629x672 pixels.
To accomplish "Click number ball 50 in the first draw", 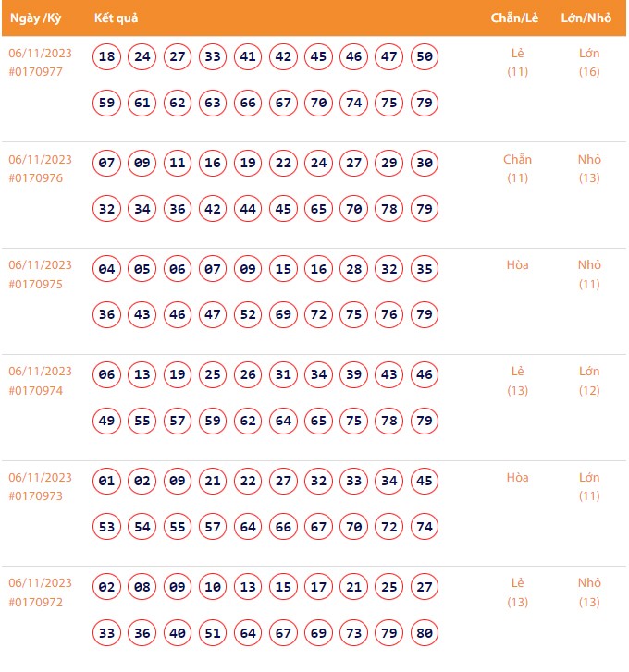I will click(x=425, y=57).
